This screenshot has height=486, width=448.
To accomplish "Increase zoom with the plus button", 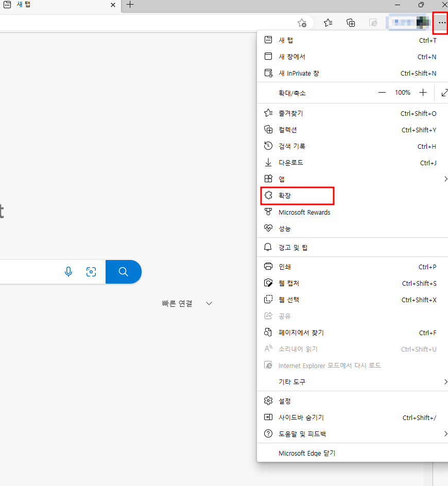I will (x=423, y=92).
